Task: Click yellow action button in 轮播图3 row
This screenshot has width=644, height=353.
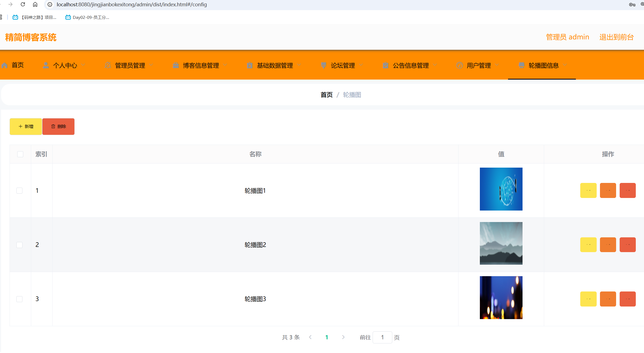Action: [588, 299]
